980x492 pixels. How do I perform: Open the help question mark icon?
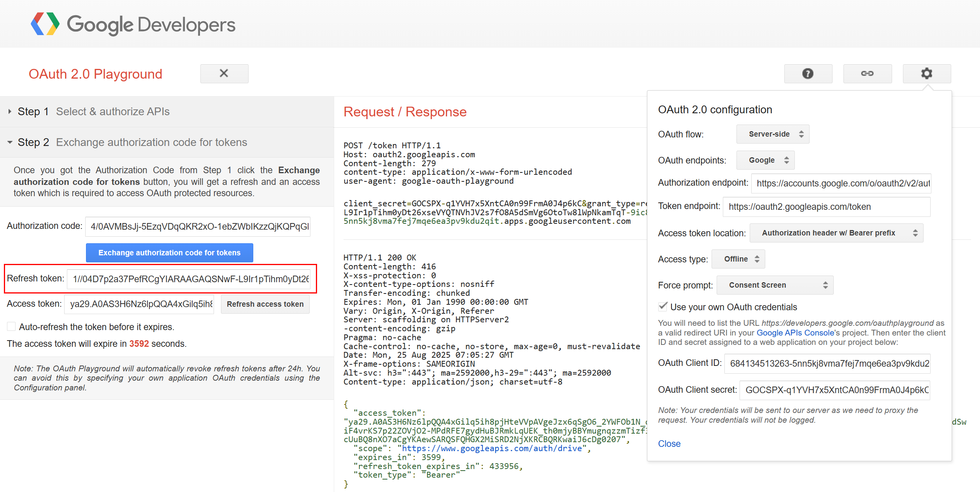tap(808, 74)
